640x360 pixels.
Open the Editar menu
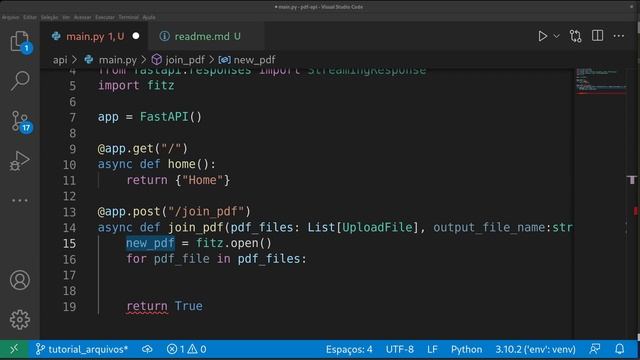point(30,17)
